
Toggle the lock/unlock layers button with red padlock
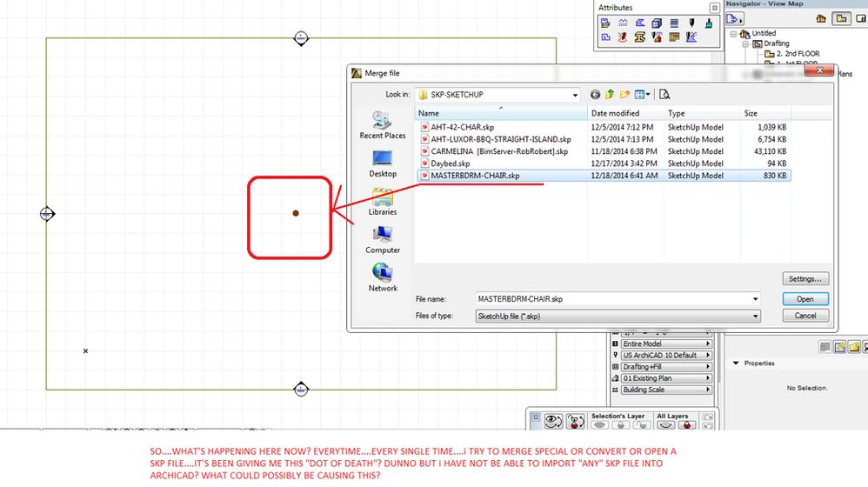(575, 422)
